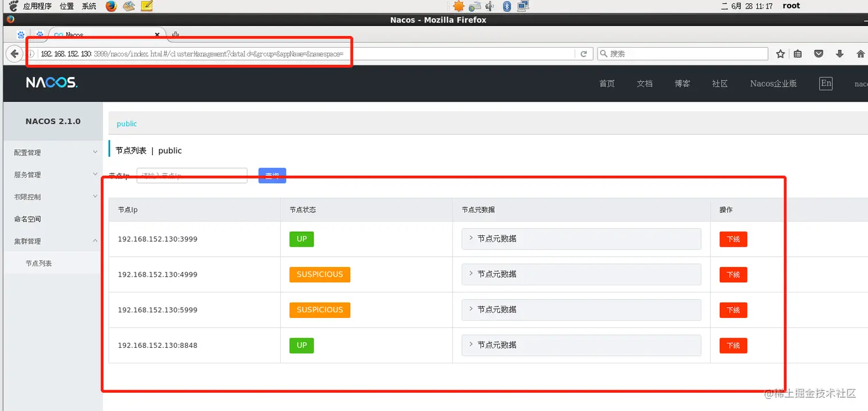The image size is (868, 411).
Task: Click the blue 查询 query button
Action: tap(272, 176)
